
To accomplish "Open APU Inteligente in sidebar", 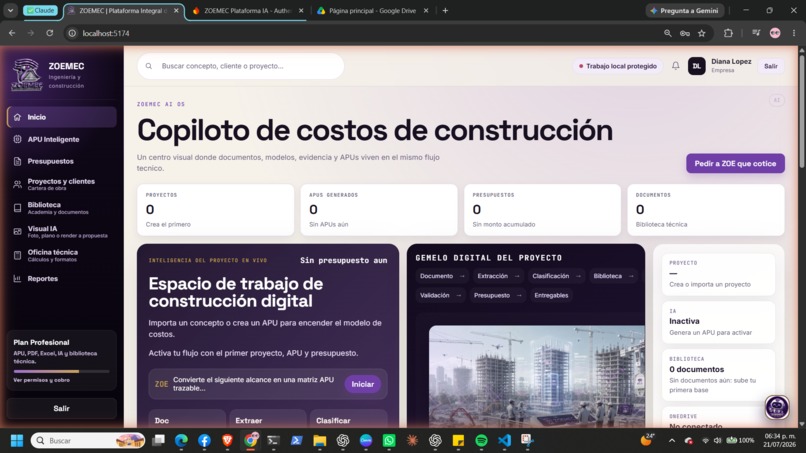I will 62,139.
